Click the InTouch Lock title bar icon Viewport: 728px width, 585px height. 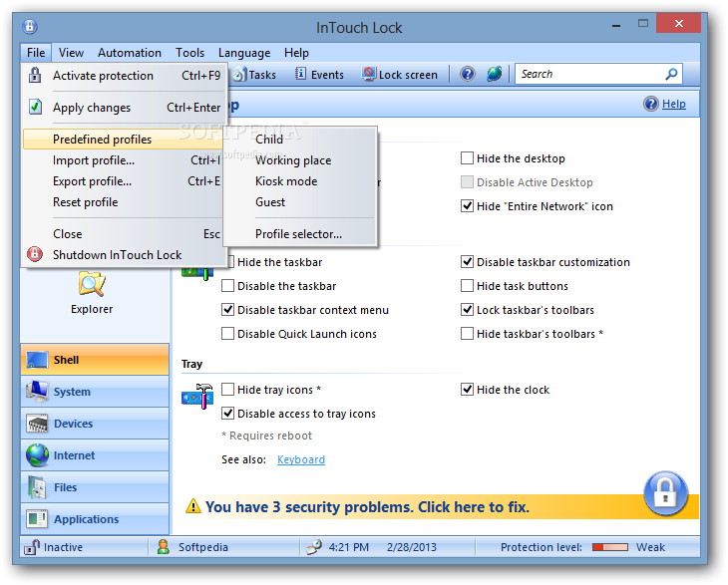[x=30, y=27]
